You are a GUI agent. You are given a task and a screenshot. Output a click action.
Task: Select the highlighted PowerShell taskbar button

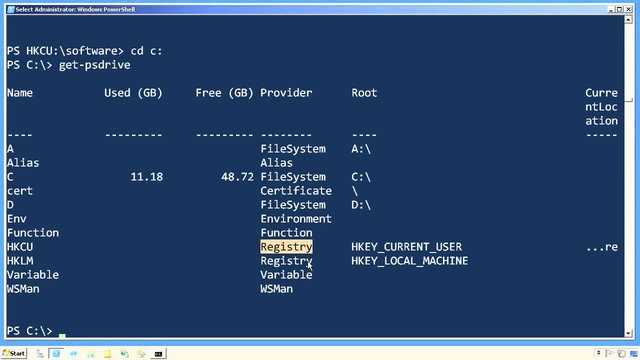56,354
